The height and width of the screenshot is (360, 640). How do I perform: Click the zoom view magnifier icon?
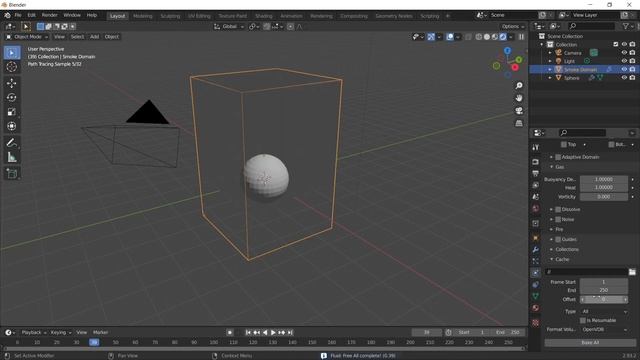pos(519,86)
